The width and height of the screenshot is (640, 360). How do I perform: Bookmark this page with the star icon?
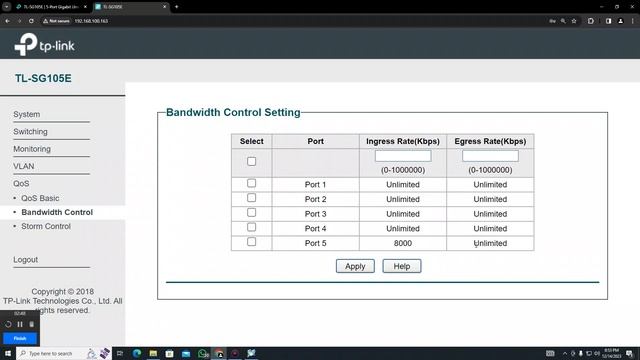tap(574, 21)
